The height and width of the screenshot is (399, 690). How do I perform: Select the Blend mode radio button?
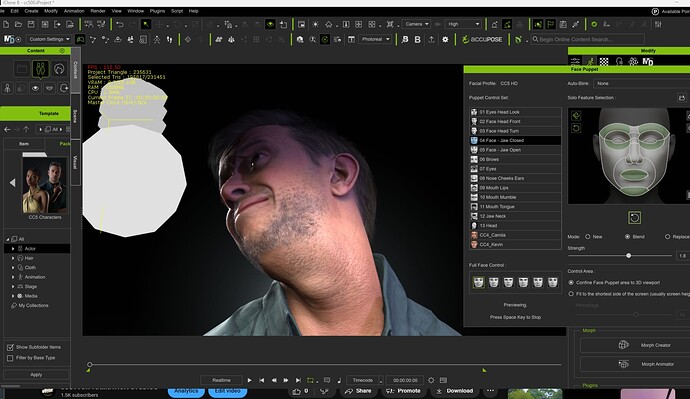click(628, 237)
